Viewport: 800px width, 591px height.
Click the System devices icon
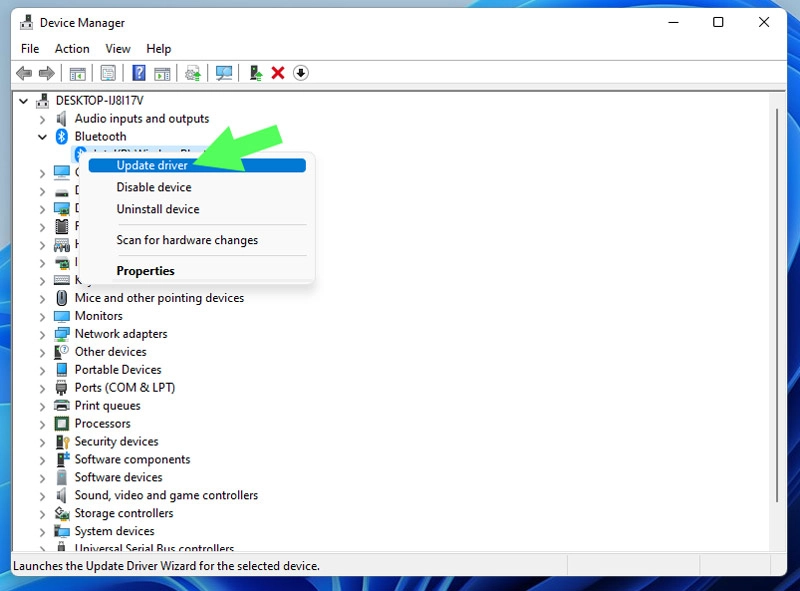62,531
